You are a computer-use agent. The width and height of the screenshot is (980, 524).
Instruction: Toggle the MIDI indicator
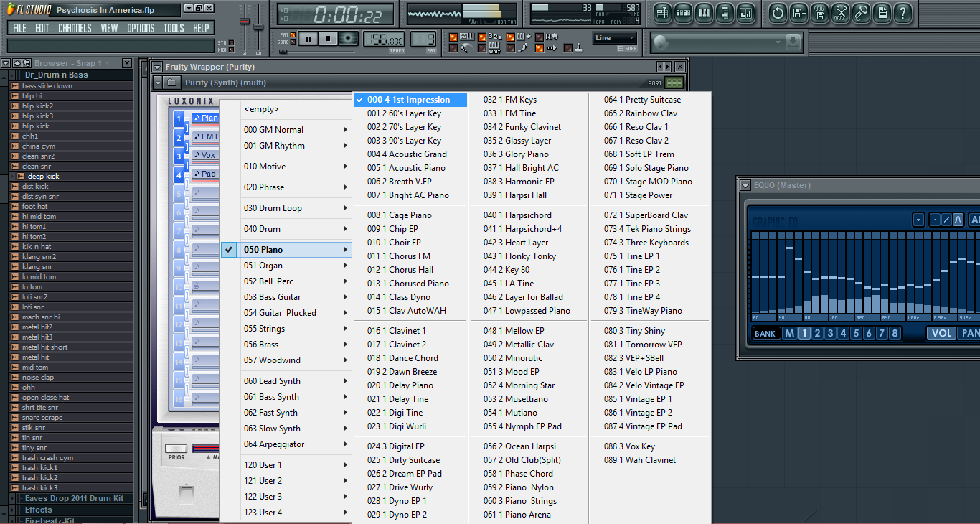tap(231, 50)
